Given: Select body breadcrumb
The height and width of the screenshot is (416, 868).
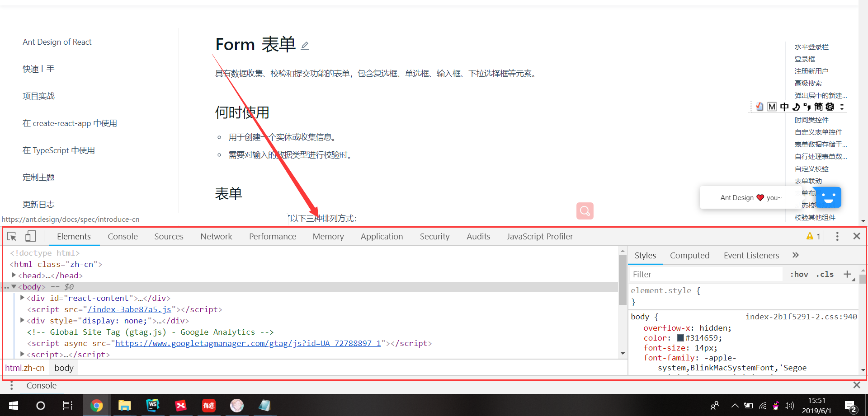Looking at the screenshot, I should point(64,368).
